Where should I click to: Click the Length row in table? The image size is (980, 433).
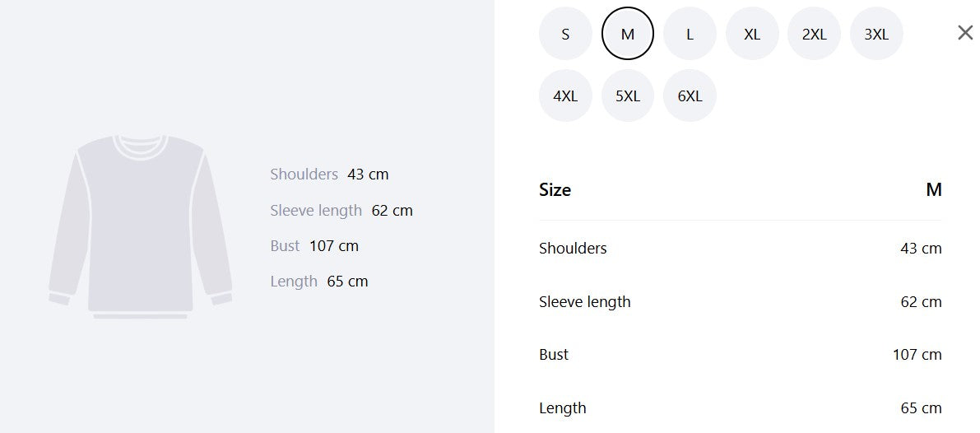pyautogui.click(x=740, y=408)
